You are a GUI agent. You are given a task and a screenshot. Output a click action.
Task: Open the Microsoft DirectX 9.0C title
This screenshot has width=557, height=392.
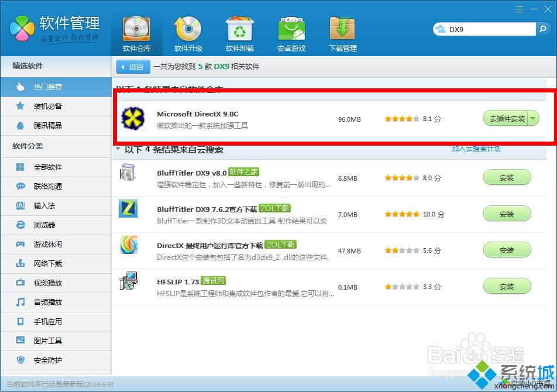click(198, 114)
